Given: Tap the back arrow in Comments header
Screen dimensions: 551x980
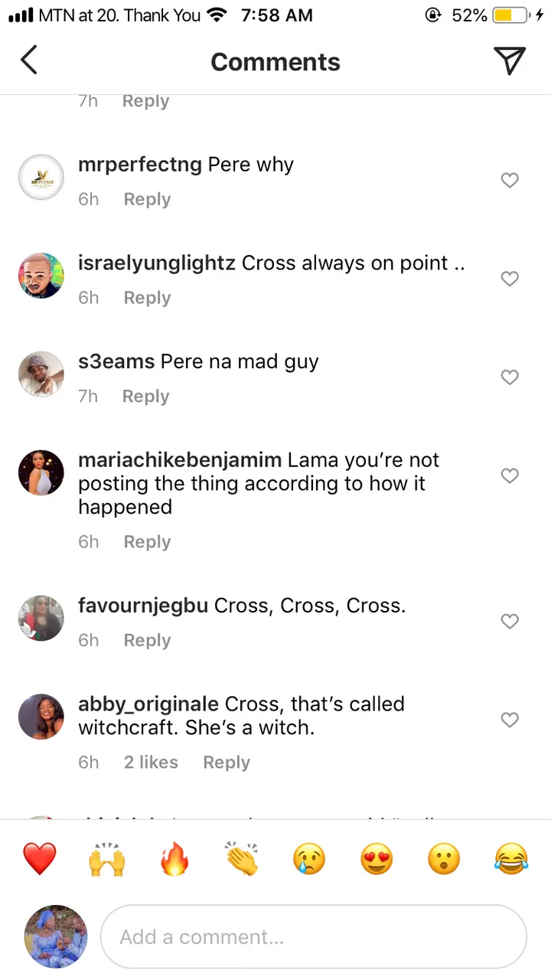Looking at the screenshot, I should (29, 60).
